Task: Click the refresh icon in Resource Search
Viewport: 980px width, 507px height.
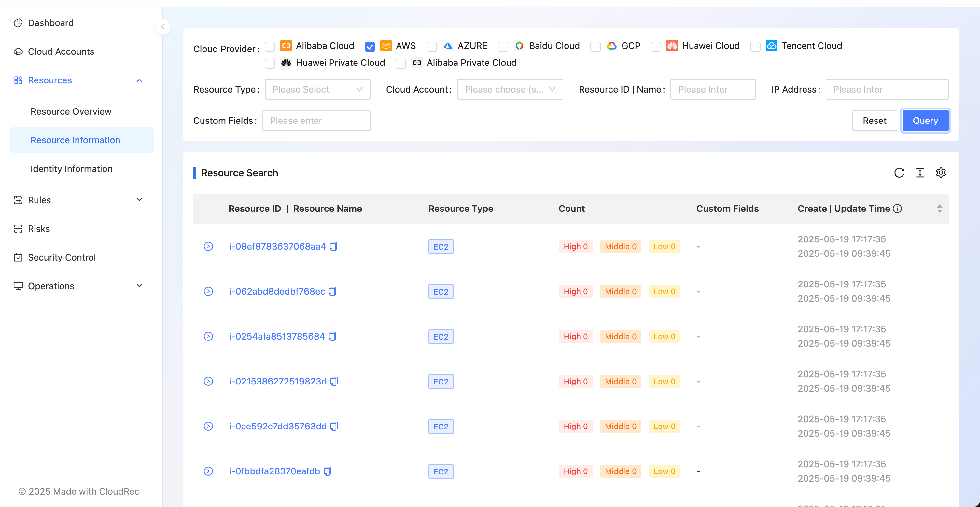Action: pyautogui.click(x=899, y=173)
